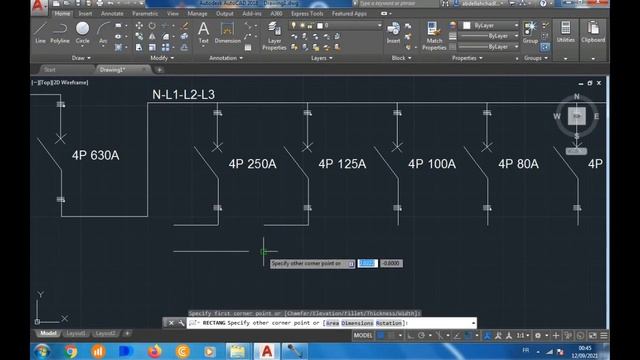The image size is (640, 360).
Task: Open the Parametric ribbon tab
Action: [x=145, y=14]
